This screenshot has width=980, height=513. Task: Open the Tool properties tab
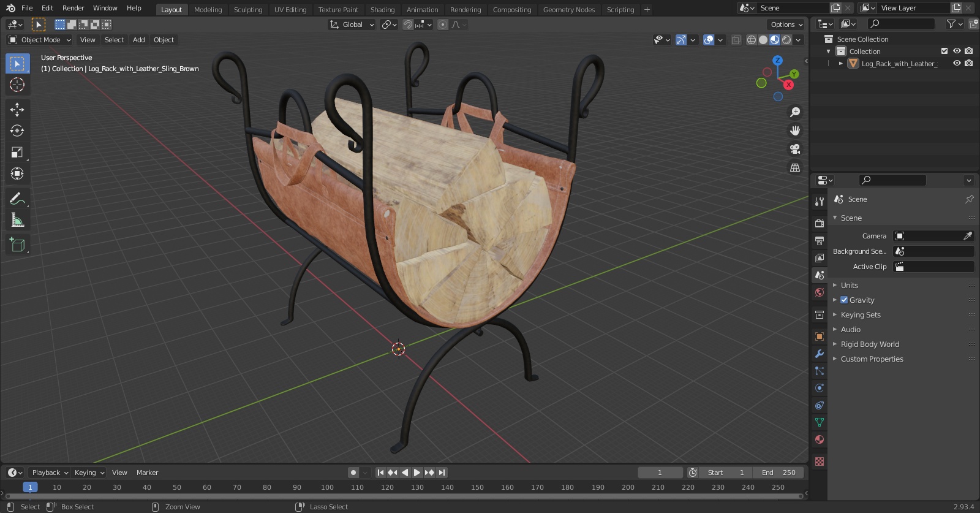pyautogui.click(x=820, y=202)
